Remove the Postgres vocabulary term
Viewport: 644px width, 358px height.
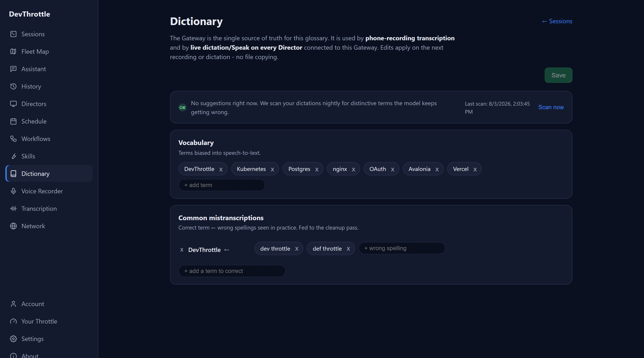point(317,169)
